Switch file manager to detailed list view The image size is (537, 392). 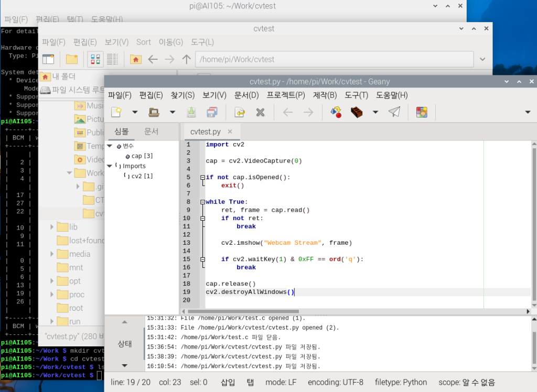pos(112,59)
